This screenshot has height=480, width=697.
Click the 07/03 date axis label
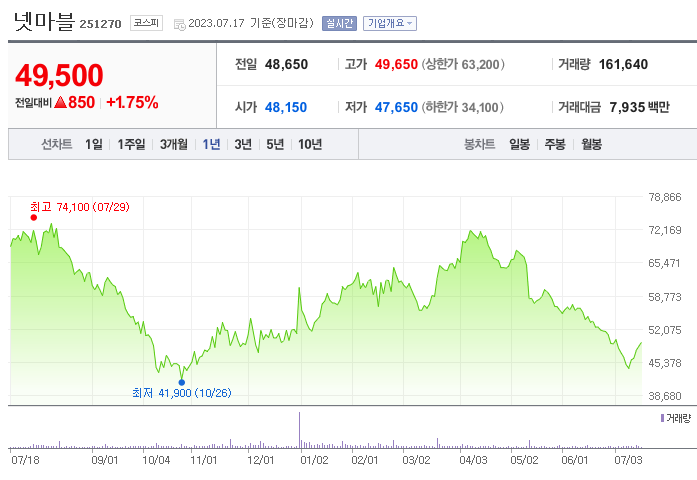(x=629, y=460)
